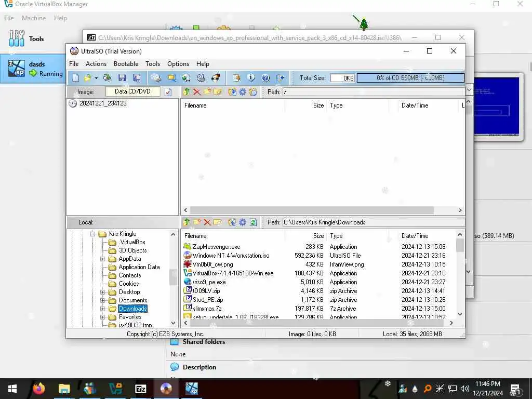The width and height of the screenshot is (532, 399).
Task: Select Tools in VirtualBox Manager sidebar
Action: click(x=26, y=38)
